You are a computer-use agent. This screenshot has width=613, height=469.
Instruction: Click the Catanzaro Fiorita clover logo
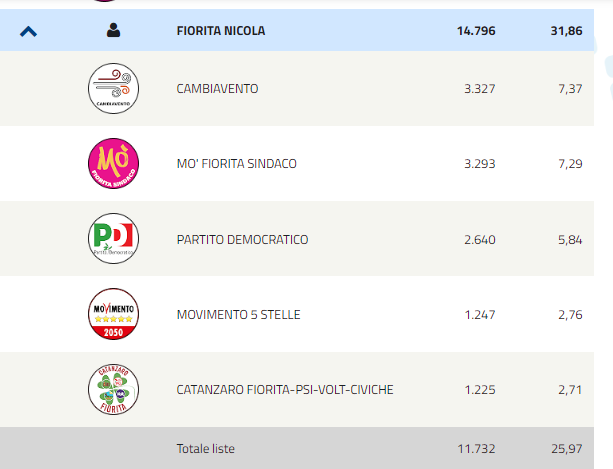click(x=113, y=389)
